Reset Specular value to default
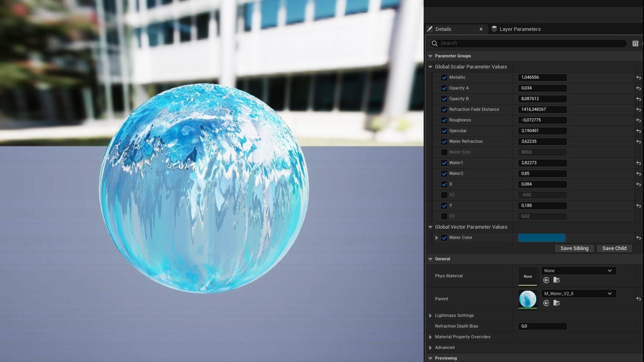This screenshot has height=362, width=644. point(638,131)
